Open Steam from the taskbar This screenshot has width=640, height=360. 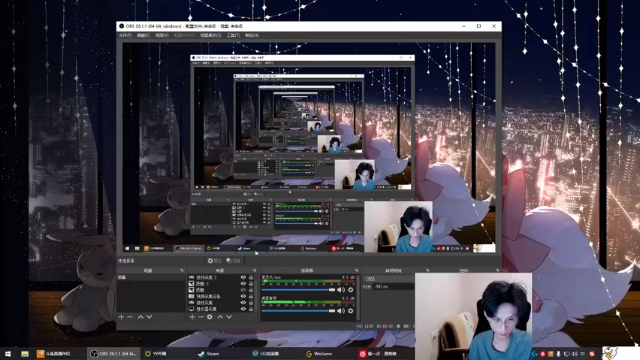(209, 354)
